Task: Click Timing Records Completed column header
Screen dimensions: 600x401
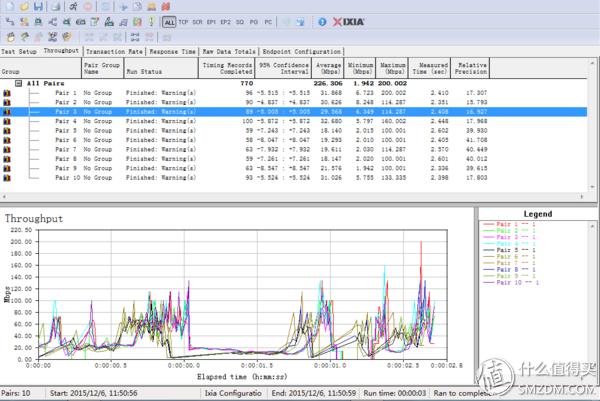Action: click(226, 67)
